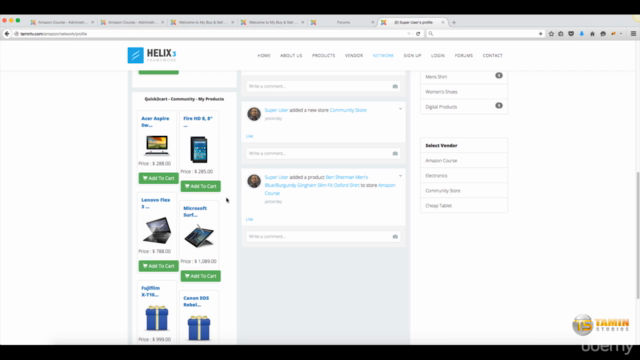Click Super User avatar on product post
Viewport: 640px width, 360px height.
(x=254, y=181)
